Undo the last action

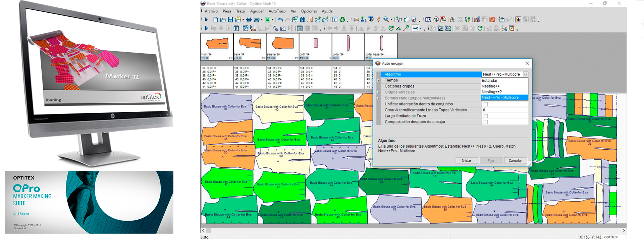[x=280, y=20]
